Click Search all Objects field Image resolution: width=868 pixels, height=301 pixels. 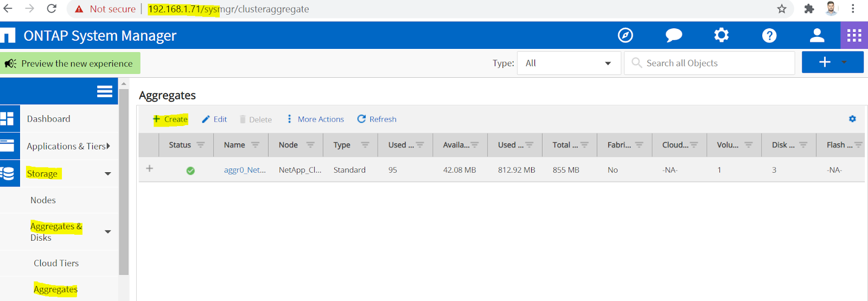coord(710,63)
